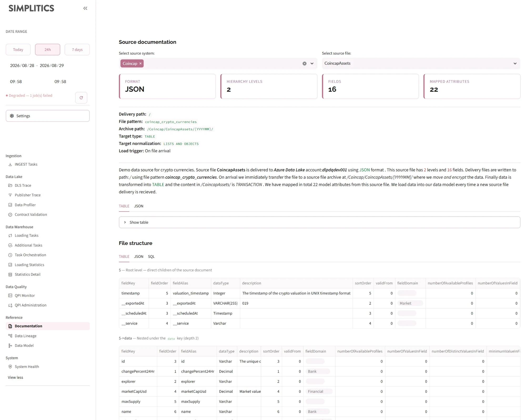
Task: Open the source system dropdown arrow
Action: pos(312,64)
